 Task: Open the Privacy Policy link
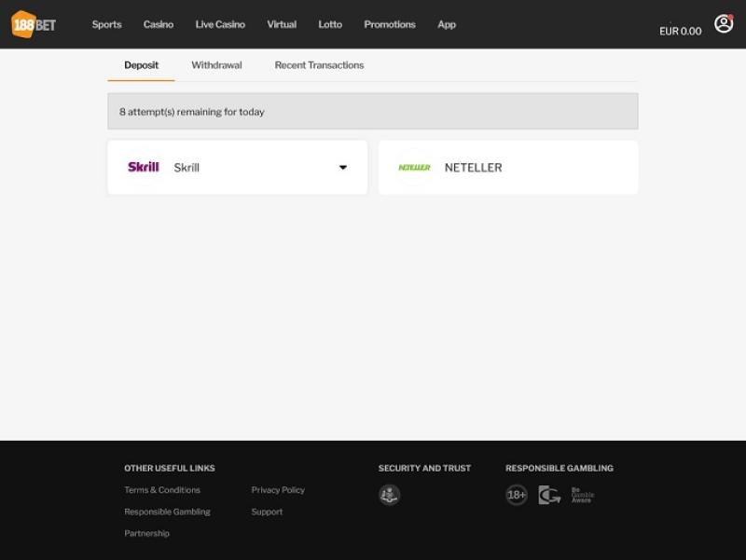click(x=278, y=490)
